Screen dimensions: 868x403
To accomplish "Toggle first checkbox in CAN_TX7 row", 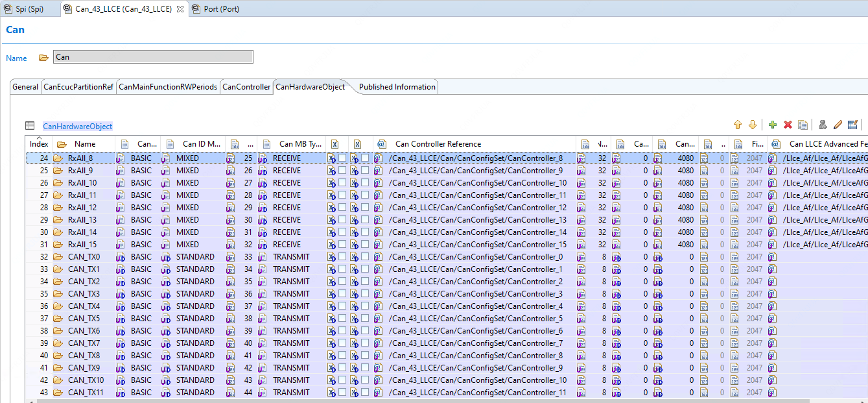I will (342, 343).
